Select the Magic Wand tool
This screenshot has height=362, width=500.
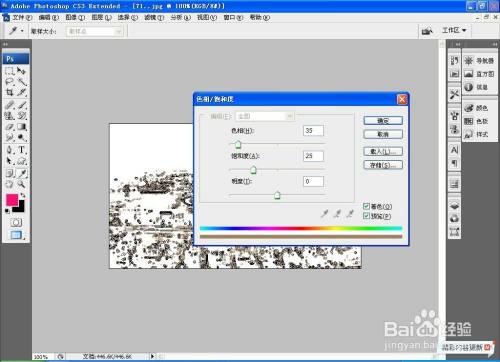point(22,82)
